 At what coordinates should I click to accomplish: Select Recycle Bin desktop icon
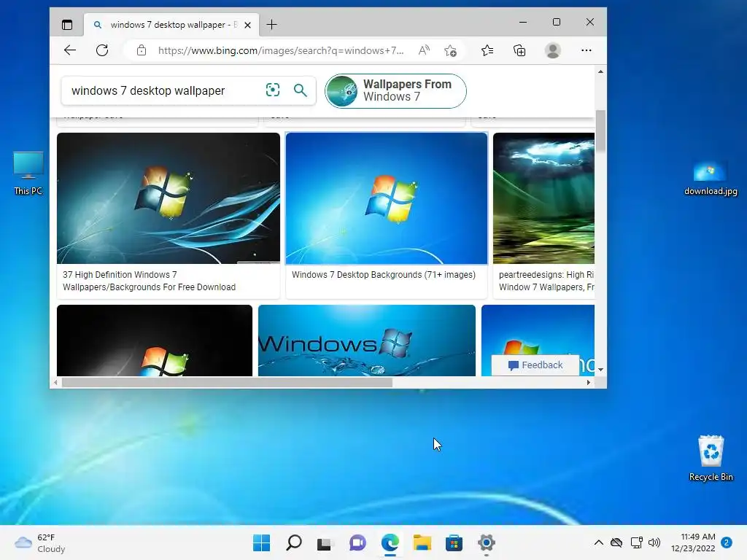click(x=711, y=458)
